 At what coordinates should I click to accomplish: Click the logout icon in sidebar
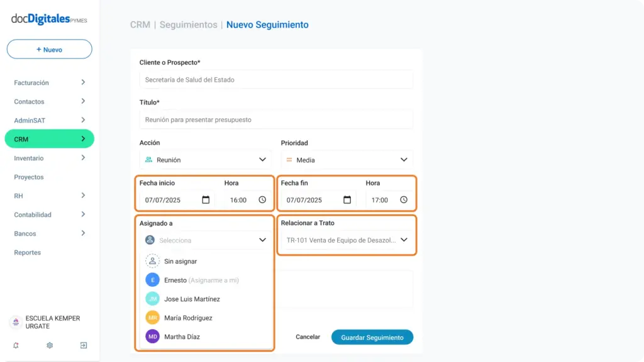click(84, 346)
